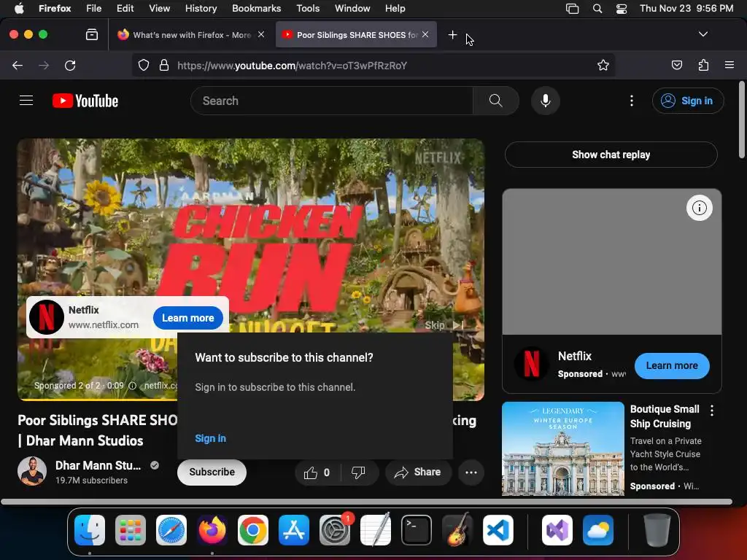The image size is (747, 560).
Task: Expand the list all tabs chevron
Action: tap(703, 34)
